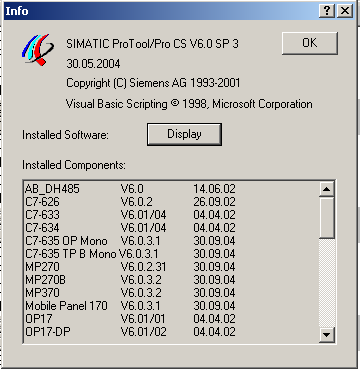The width and height of the screenshot is (360, 371).
Task: Select the MP270 component row
Action: pyautogui.click(x=171, y=267)
